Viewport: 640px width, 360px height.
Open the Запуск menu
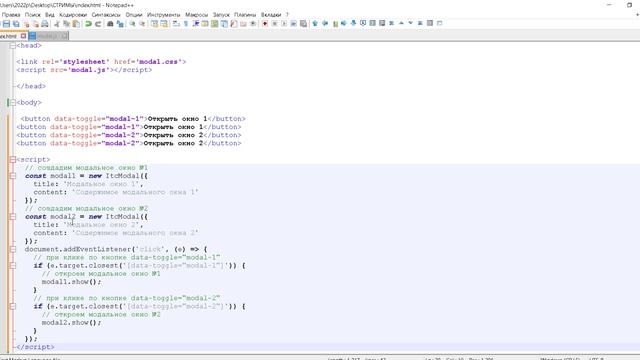221,15
